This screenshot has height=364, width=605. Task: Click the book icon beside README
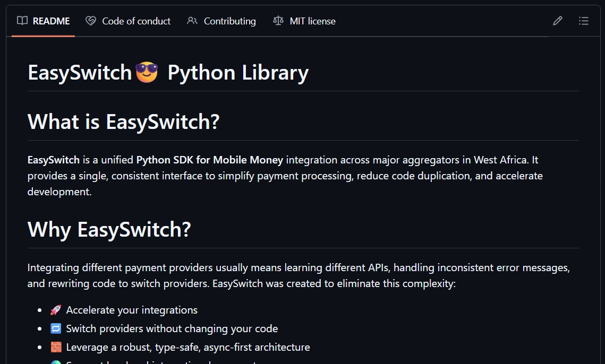point(22,21)
